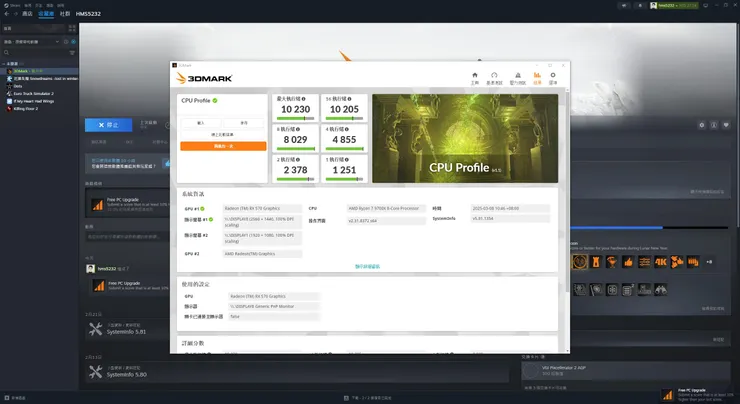Open SystemInfo 5.81 update news item
Screen dimensions: 740x404
(126, 329)
